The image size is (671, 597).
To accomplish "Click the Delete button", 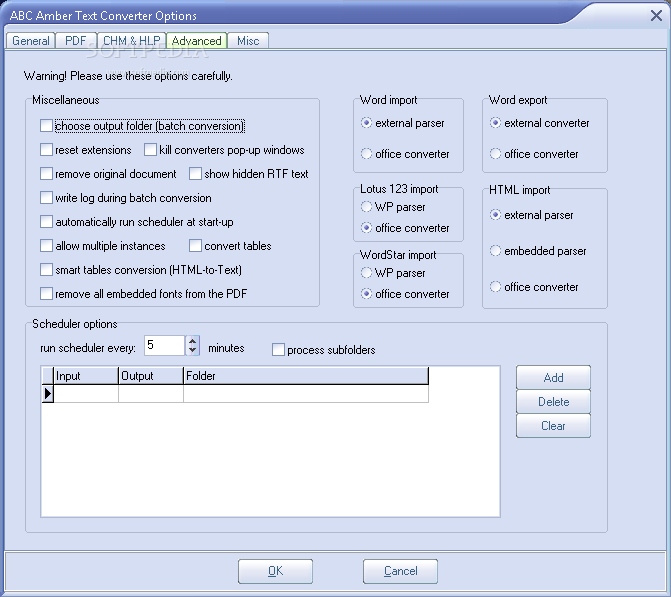I will [x=553, y=401].
